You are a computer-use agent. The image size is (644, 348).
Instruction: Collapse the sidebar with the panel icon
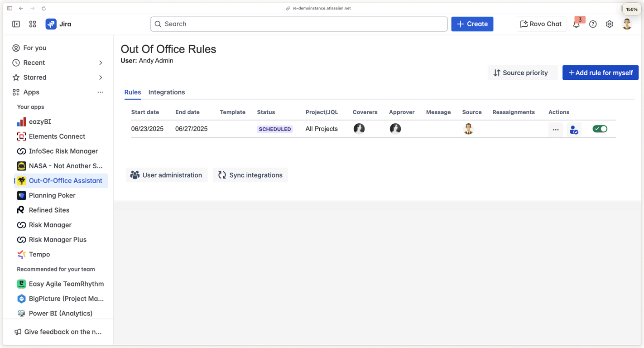16,24
